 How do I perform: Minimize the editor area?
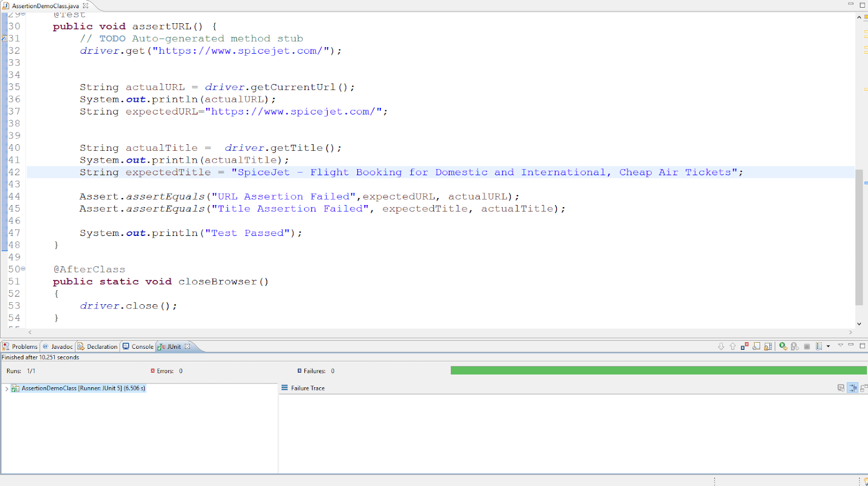[x=851, y=4]
